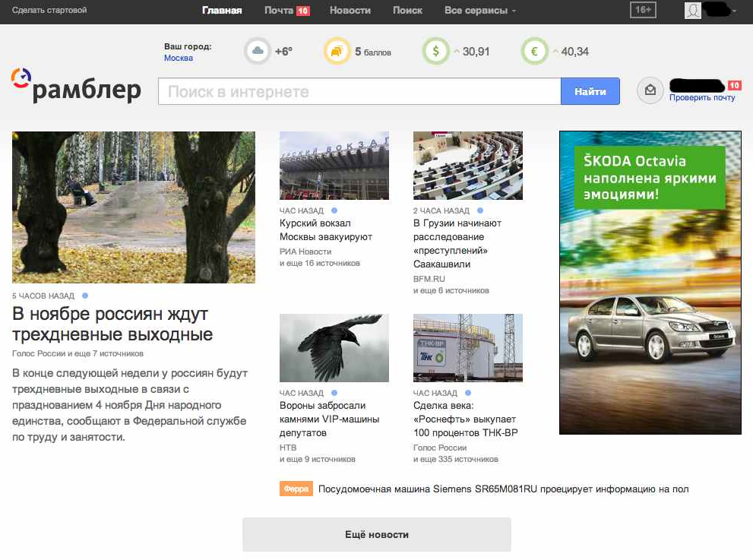Click the dollar exchange rate icon
Viewport: 753px width, 560px height.
click(x=436, y=52)
